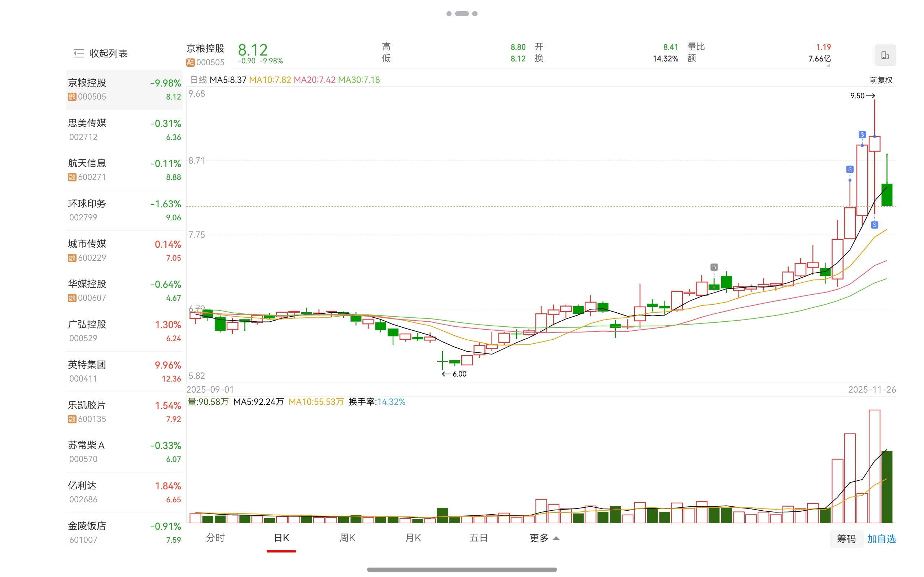Switch to the 分时 intraday tab
This screenshot has width=924, height=577.
(215, 538)
